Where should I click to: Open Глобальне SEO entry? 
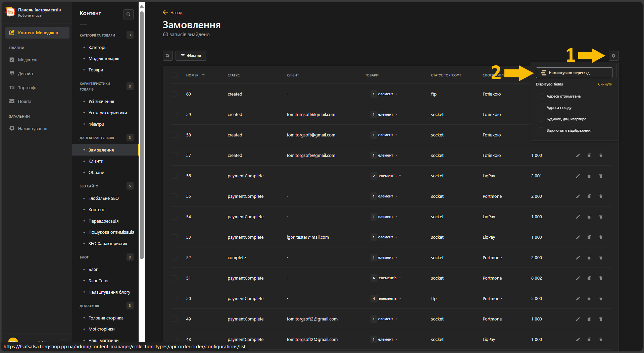click(103, 198)
